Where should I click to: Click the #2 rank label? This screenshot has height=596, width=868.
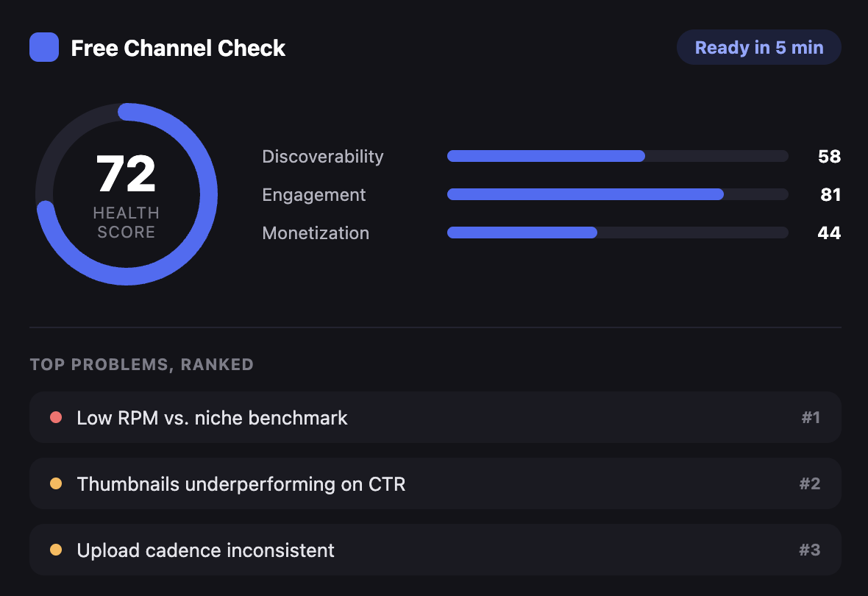pos(810,483)
